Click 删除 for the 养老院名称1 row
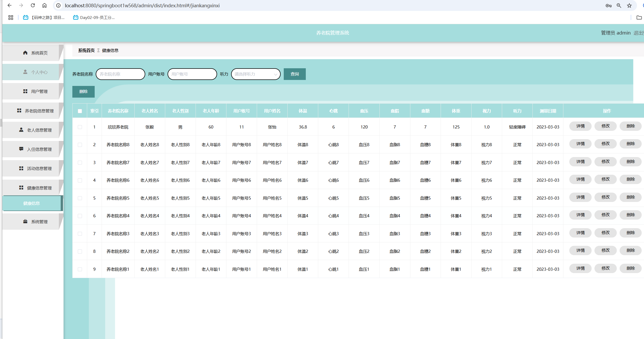The image size is (644, 339). point(631,268)
